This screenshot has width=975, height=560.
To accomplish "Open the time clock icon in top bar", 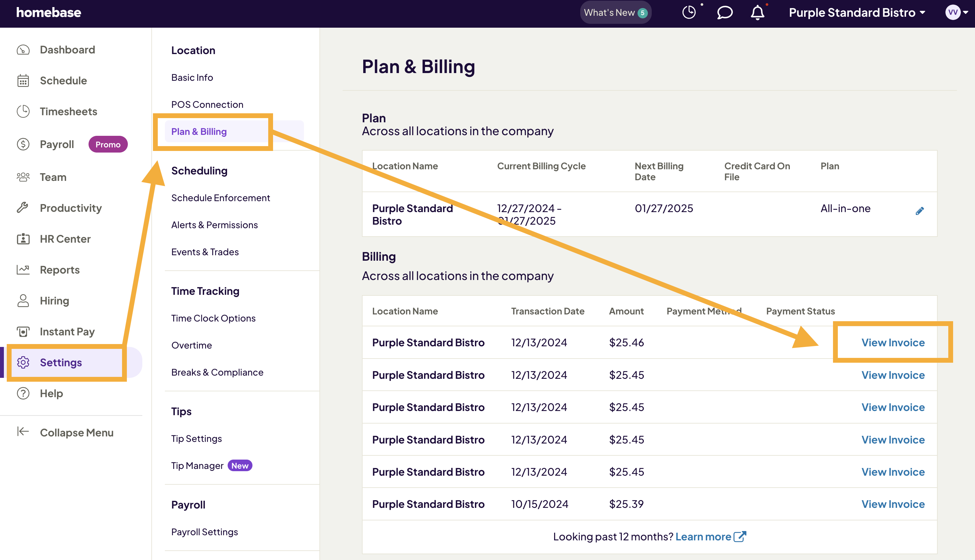I will click(x=689, y=12).
